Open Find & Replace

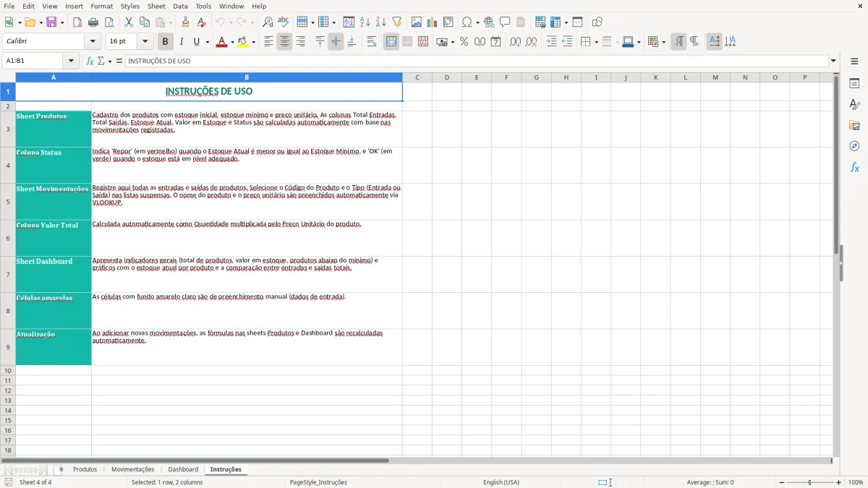(x=268, y=22)
